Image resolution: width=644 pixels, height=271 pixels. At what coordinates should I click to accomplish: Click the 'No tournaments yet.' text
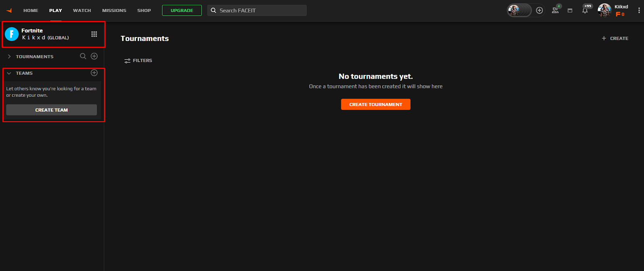[376, 76]
